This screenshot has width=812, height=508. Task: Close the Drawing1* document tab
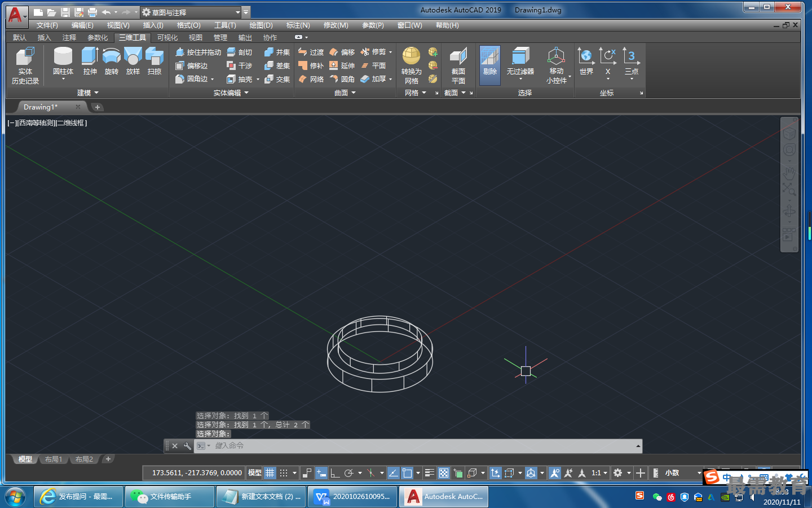[x=78, y=107]
